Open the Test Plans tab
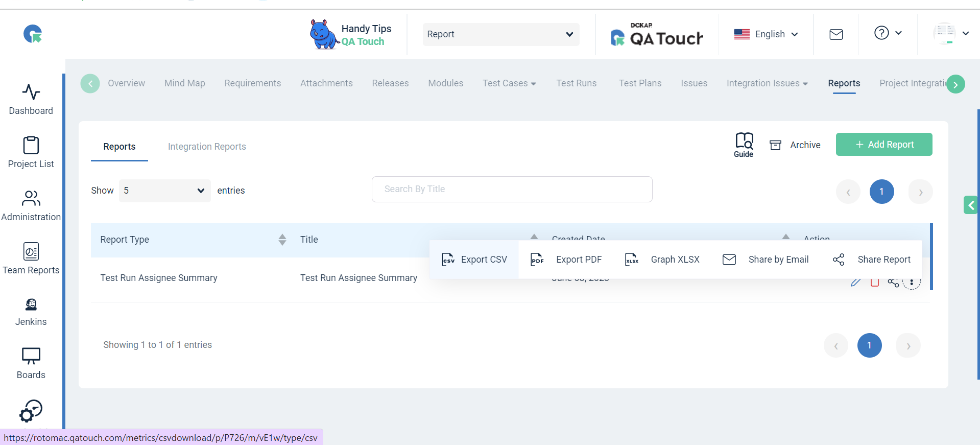The image size is (980, 445). 640,83
